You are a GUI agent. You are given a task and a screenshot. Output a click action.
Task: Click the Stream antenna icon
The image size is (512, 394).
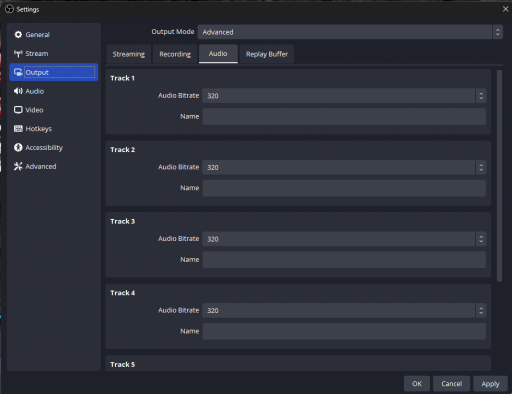point(18,54)
